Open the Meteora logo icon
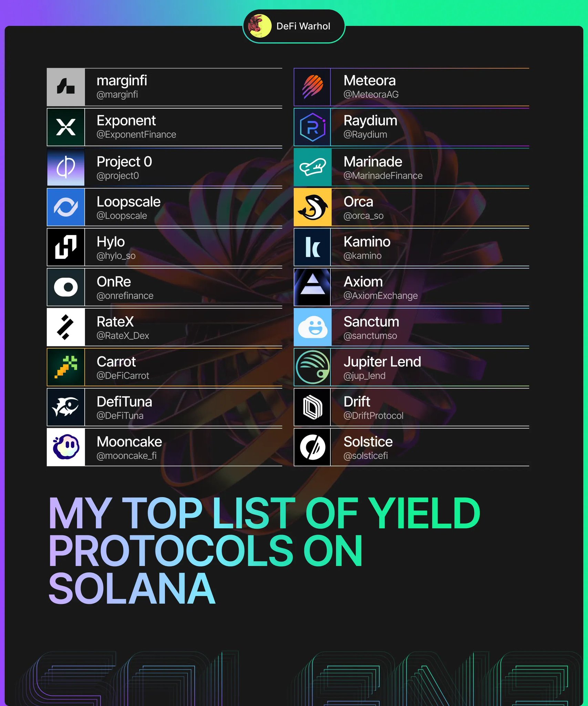 point(312,87)
